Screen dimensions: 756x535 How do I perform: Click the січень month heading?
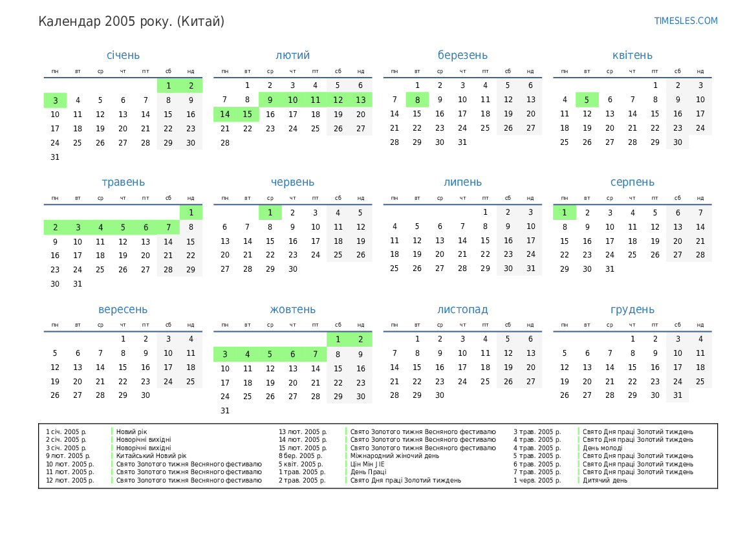tap(123, 56)
